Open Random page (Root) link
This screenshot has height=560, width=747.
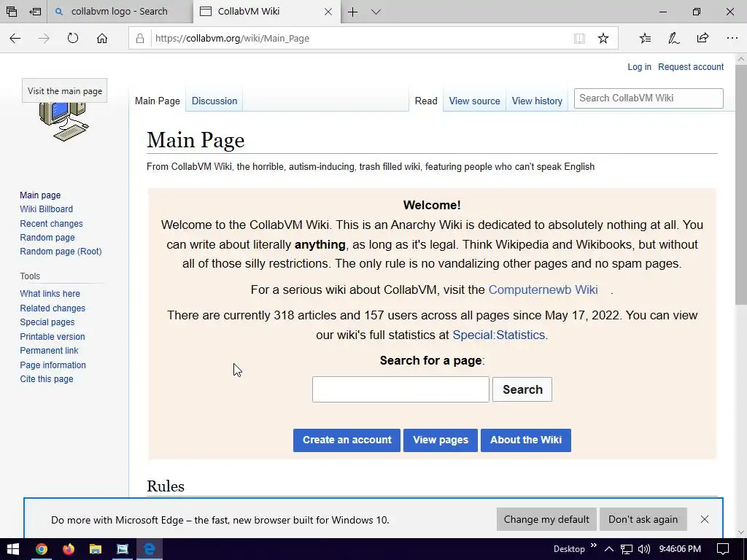click(61, 252)
